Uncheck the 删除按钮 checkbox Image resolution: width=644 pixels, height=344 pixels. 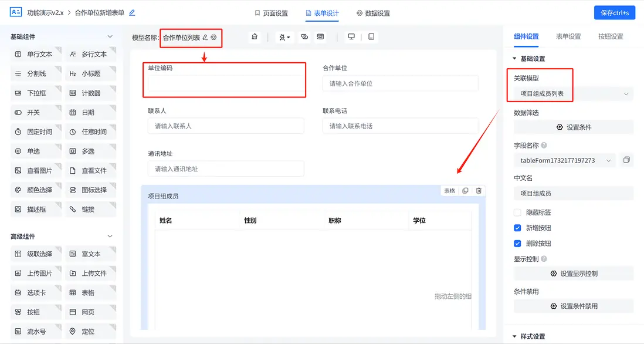click(517, 243)
